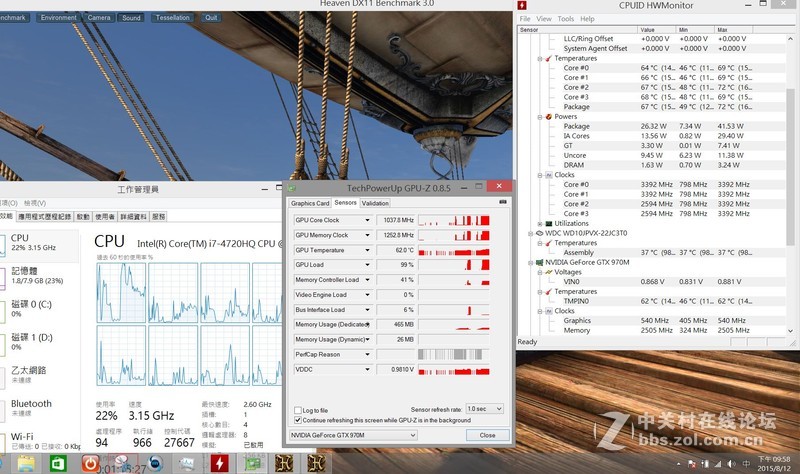Open the GPU Core Clock sensor dropdown
Screen dimensions: 800x474
tap(368, 220)
